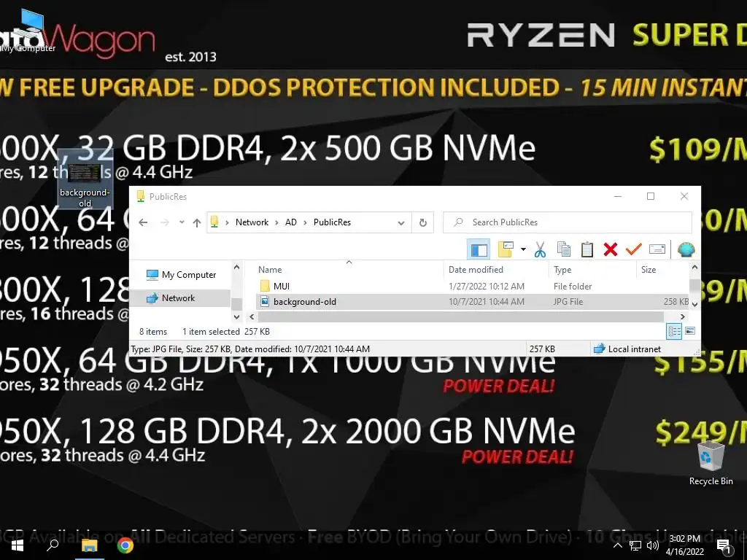The height and width of the screenshot is (560, 747).
Task: Open the notification center icon
Action: [724, 546]
